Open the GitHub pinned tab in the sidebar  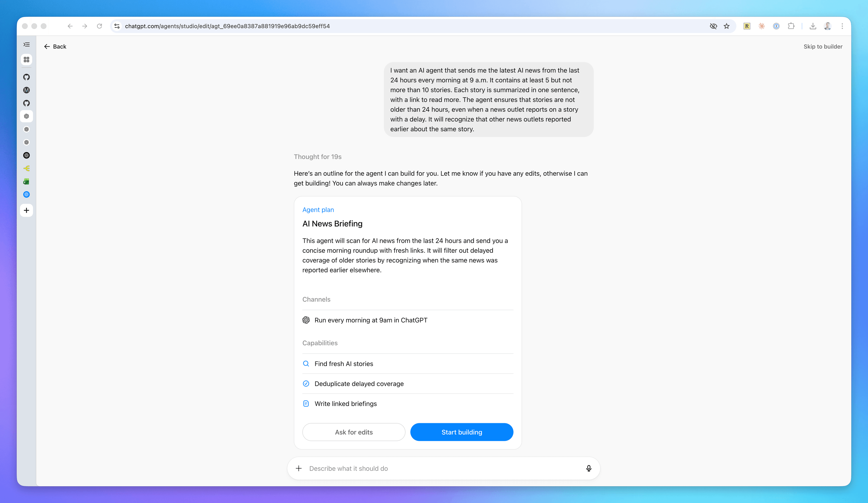tap(26, 77)
